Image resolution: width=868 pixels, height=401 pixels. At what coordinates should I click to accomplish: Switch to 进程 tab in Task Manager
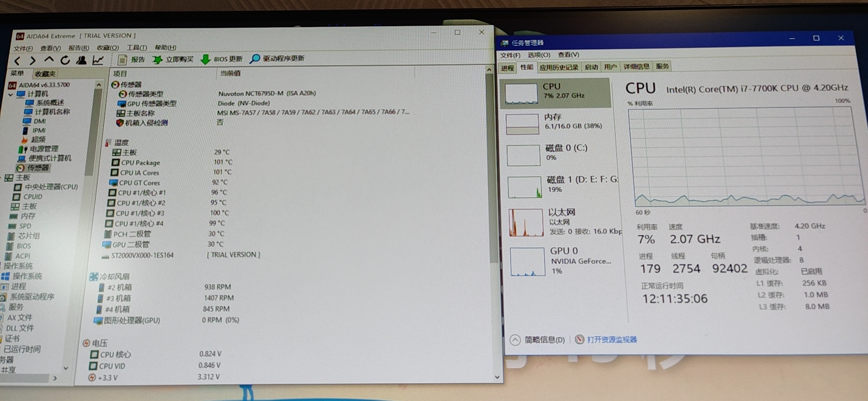[507, 68]
